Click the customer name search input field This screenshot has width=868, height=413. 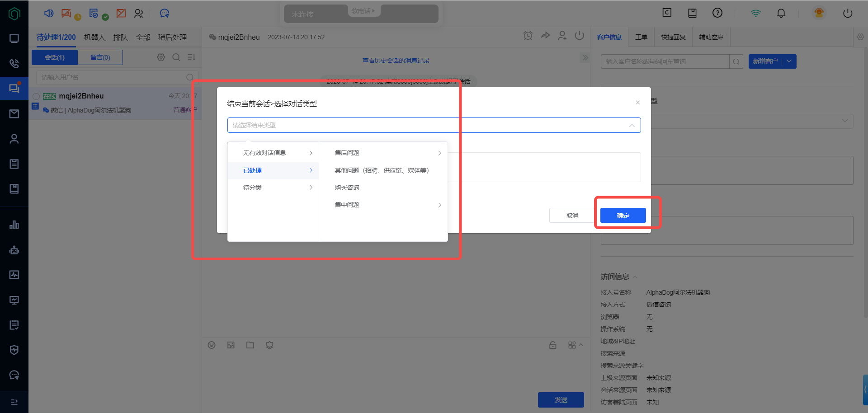point(665,61)
